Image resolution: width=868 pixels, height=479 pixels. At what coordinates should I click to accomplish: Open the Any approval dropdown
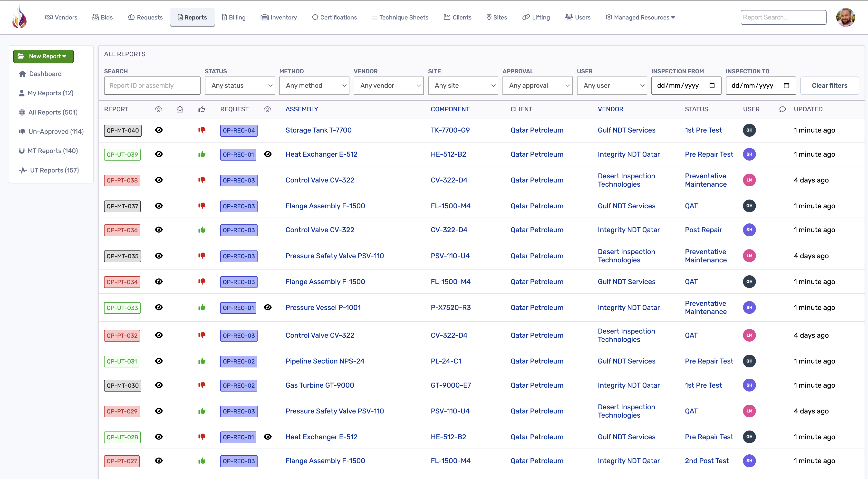click(x=537, y=86)
